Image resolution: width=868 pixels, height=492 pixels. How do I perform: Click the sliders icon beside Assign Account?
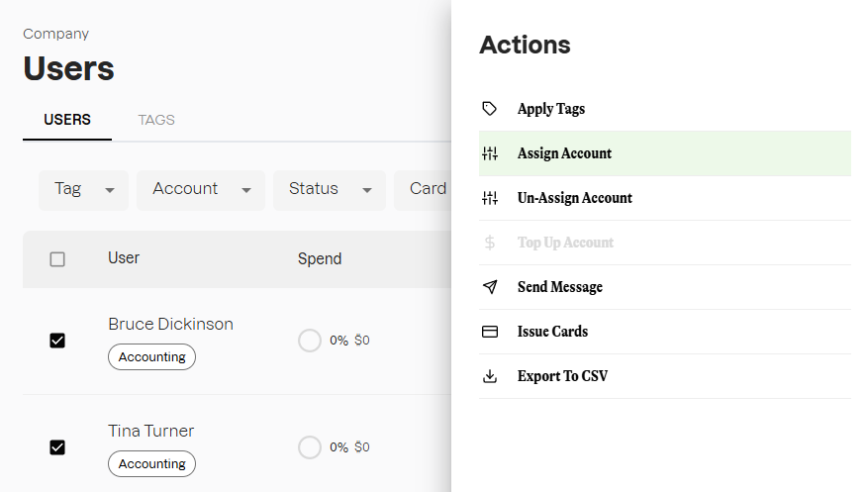(490, 153)
